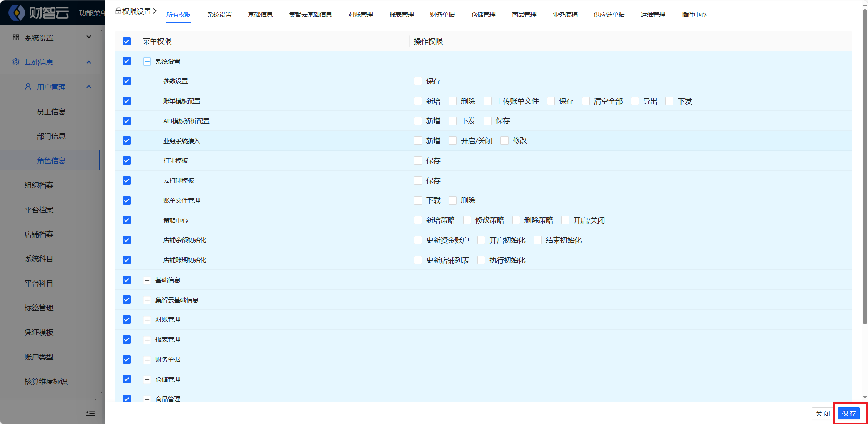Expand the 财务单据 permission tree row
Screen dimensions: 868x424
pos(147,360)
